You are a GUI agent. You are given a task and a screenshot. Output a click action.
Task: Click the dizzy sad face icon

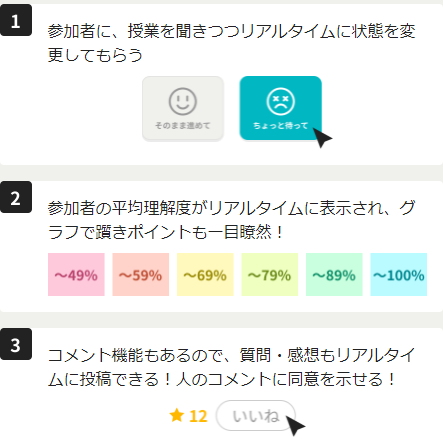[x=281, y=101]
